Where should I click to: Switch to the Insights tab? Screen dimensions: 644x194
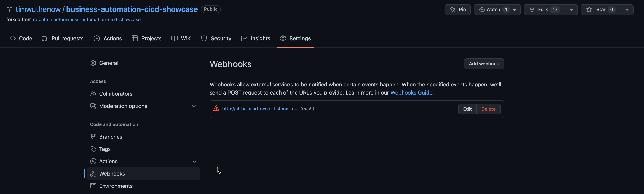tap(255, 38)
